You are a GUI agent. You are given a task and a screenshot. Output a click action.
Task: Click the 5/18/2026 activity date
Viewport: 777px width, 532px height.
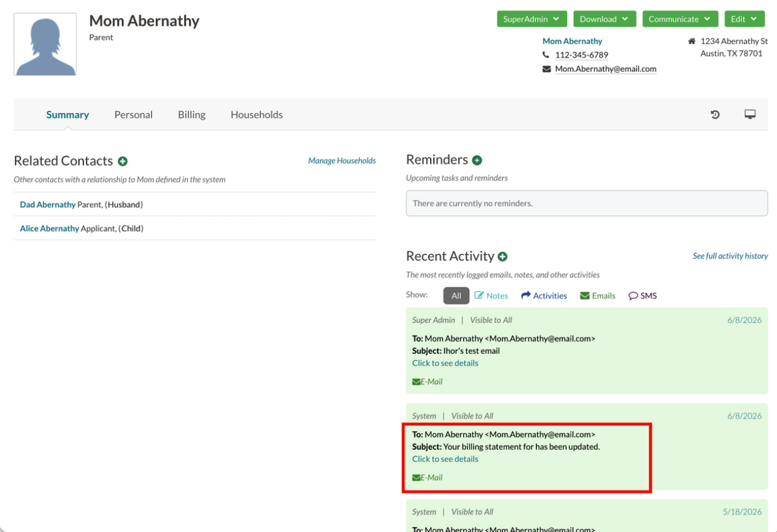click(743, 512)
